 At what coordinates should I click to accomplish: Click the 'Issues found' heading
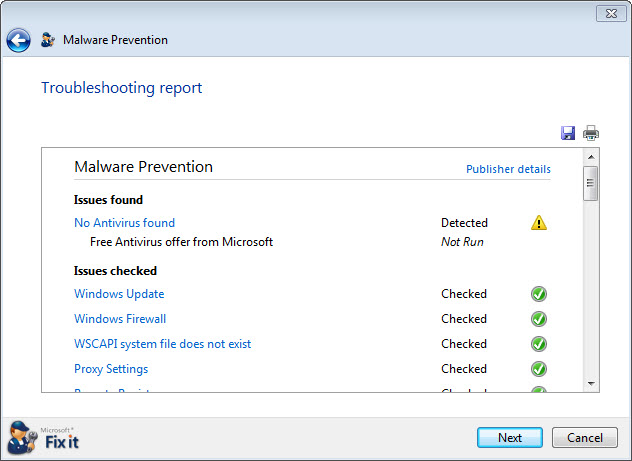108,200
